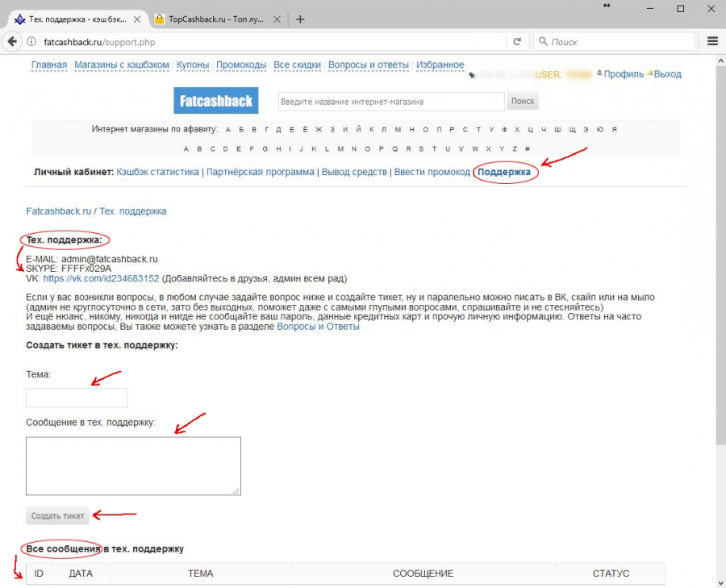Select Latin letter J in alphabet
The height and width of the screenshot is (588, 726).
coord(302,149)
